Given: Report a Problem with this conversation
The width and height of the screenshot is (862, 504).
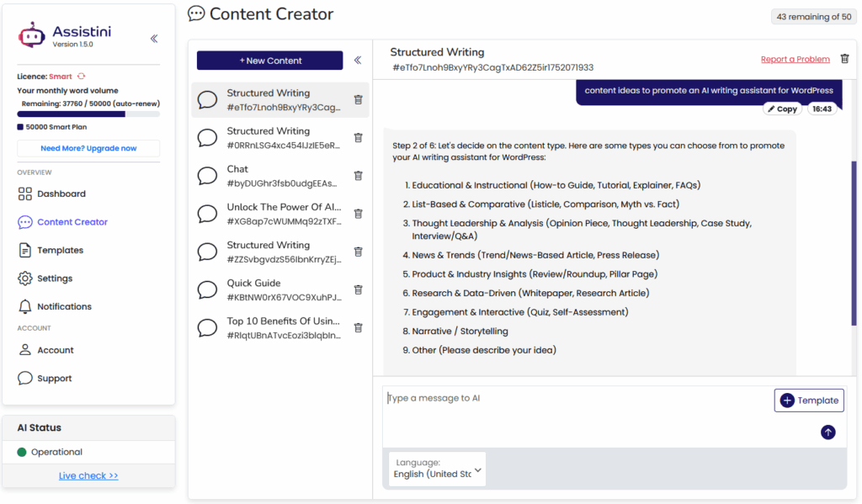Looking at the screenshot, I should click(795, 59).
